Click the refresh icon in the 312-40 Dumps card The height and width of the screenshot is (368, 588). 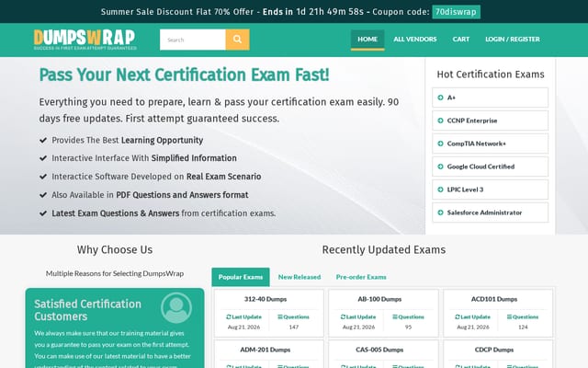click(229, 316)
